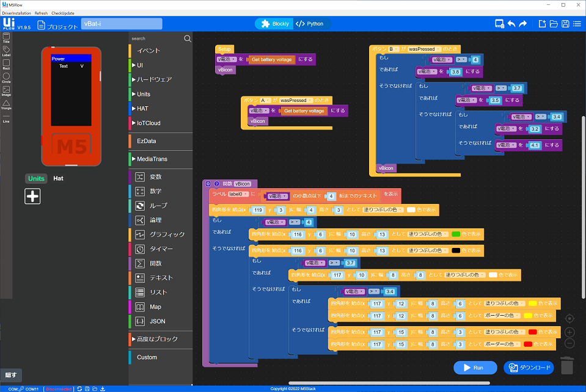Expand the HAT block category

point(161,109)
